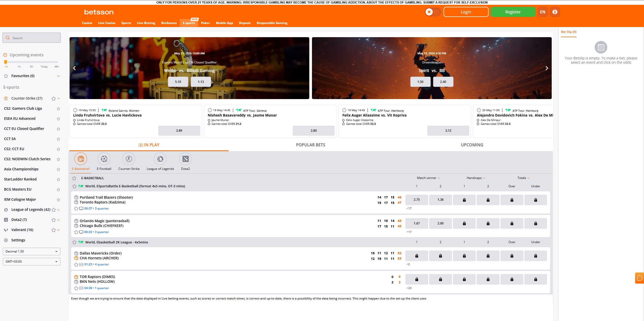The image size is (644, 321).
Task: Click the empty betslip document icon
Action: point(601,47)
